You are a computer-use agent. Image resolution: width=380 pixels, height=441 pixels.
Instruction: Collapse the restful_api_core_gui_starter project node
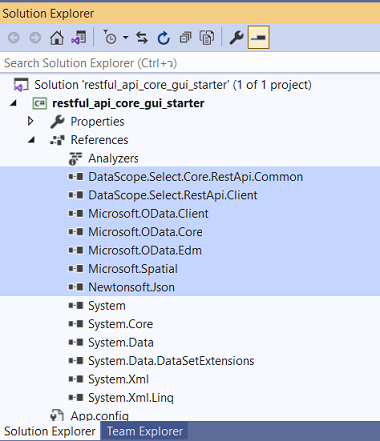click(x=13, y=103)
